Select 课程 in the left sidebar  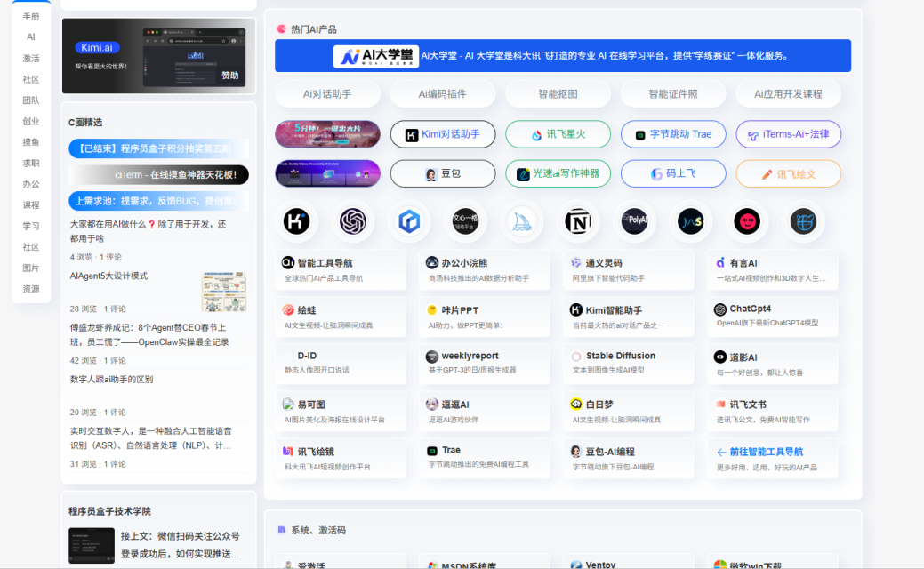[x=31, y=205]
